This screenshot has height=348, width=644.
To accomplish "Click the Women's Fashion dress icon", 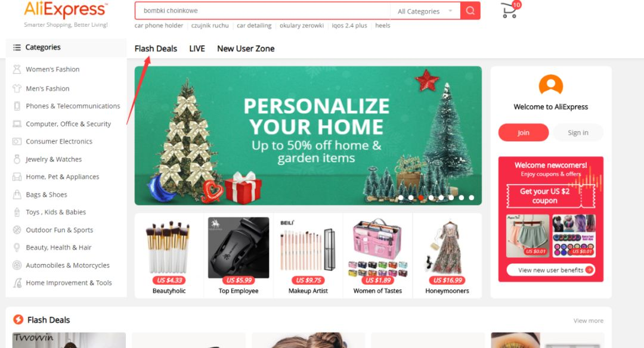I will (x=17, y=69).
